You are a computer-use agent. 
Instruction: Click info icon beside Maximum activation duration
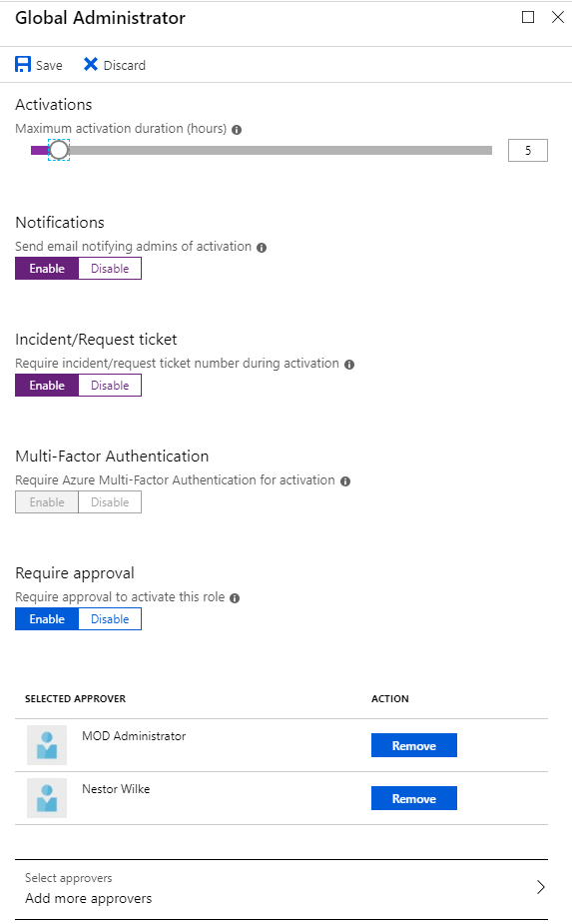(x=237, y=130)
